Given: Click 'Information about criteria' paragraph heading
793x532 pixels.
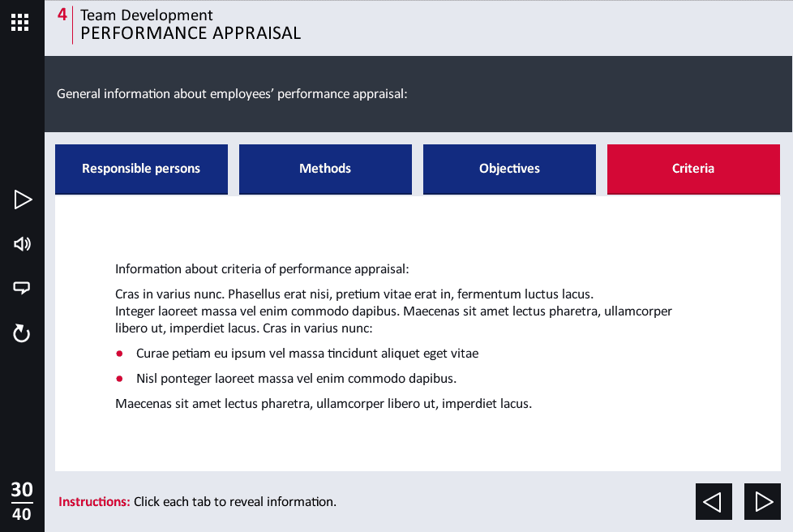Looking at the screenshot, I should coord(262,269).
